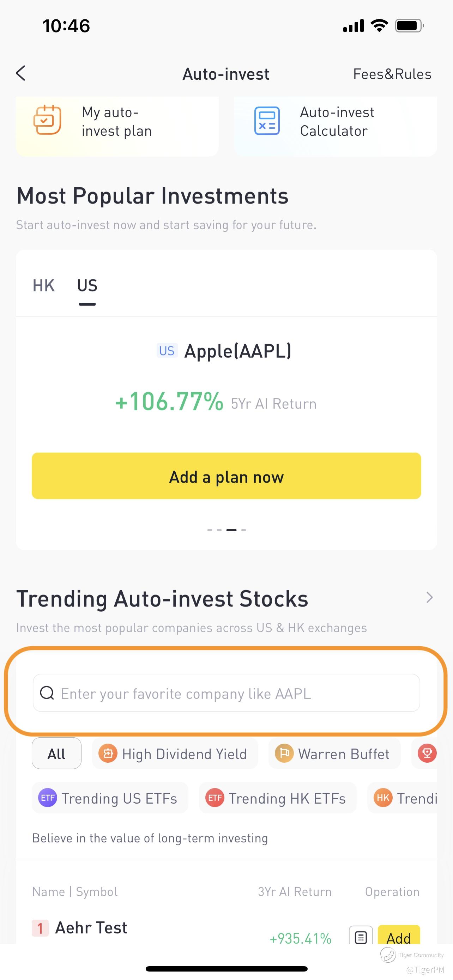This screenshot has width=453, height=980.
Task: Switch to the HK tab
Action: [x=44, y=286]
